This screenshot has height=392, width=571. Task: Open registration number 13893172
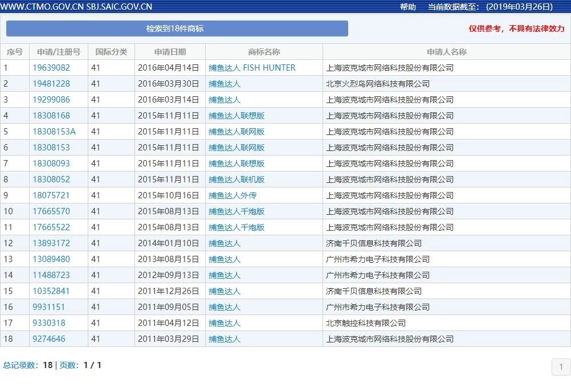[x=51, y=243]
